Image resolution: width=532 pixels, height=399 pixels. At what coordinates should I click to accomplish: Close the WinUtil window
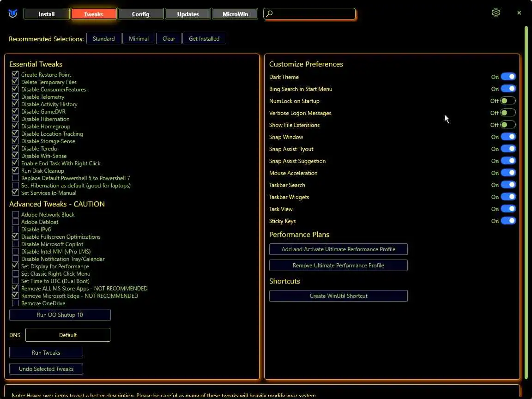click(x=519, y=12)
